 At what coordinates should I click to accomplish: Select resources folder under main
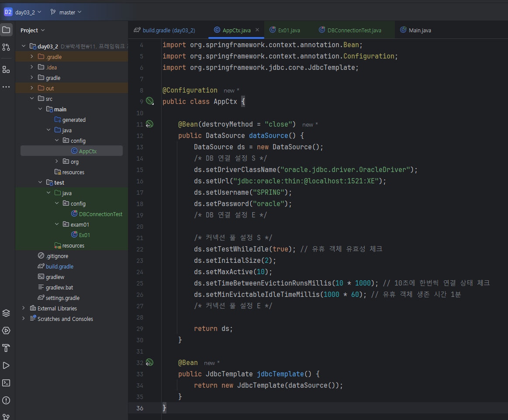(x=69, y=172)
